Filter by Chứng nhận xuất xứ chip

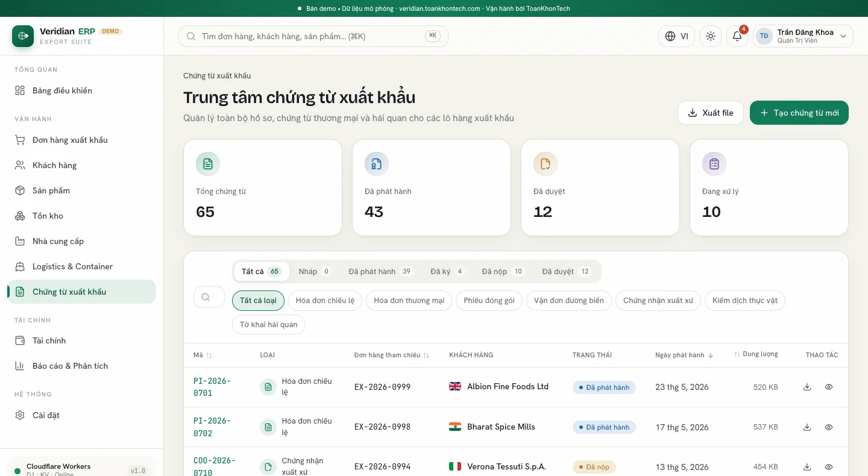658,300
